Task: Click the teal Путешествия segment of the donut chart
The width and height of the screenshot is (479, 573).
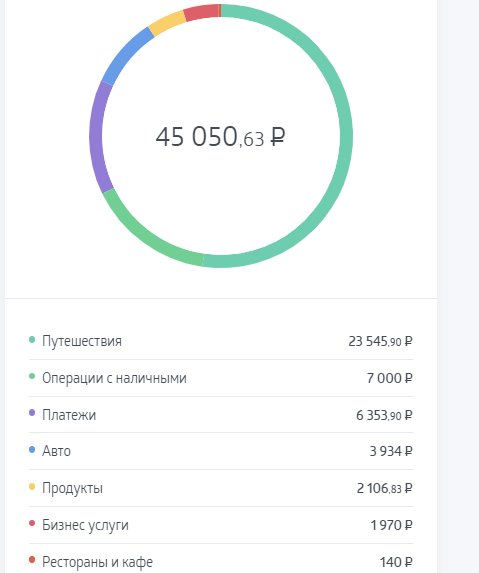Action: 346,136
